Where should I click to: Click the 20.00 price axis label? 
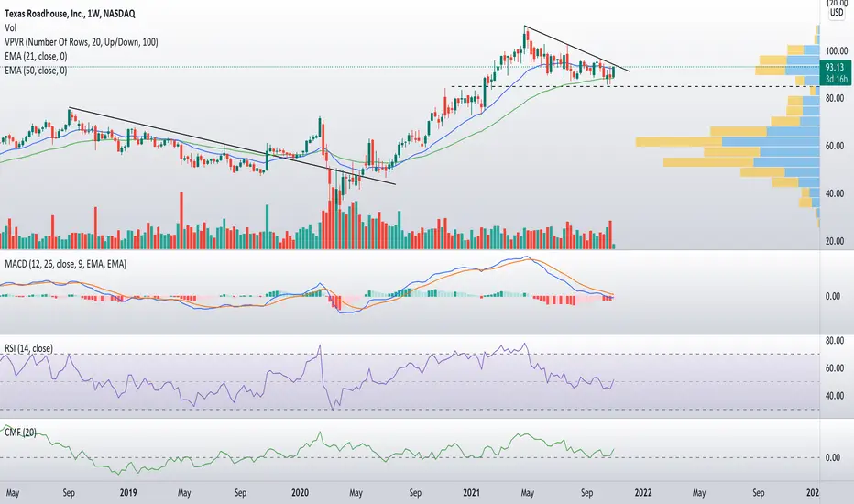pyautogui.click(x=837, y=241)
